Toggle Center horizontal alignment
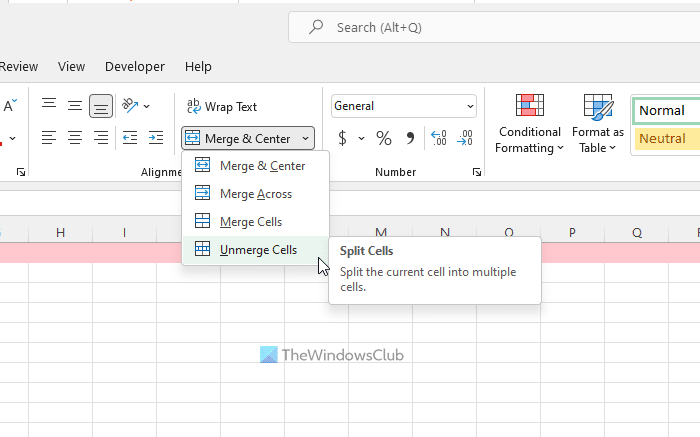The image size is (700, 437). [x=75, y=138]
